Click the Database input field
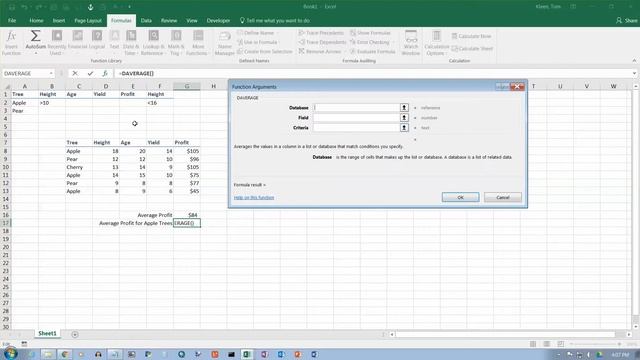This screenshot has width=640, height=360. [x=356, y=107]
